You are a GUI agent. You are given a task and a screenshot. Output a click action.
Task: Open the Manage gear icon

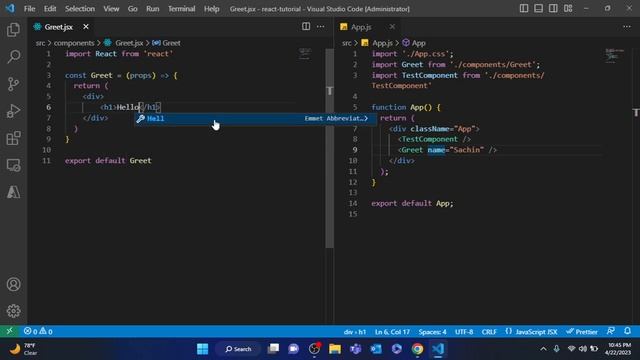coord(13,311)
